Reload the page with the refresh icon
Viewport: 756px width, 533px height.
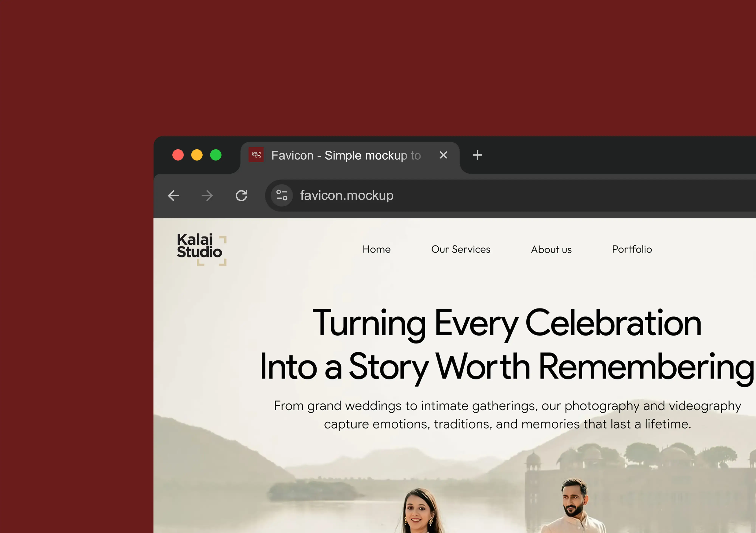[241, 196]
